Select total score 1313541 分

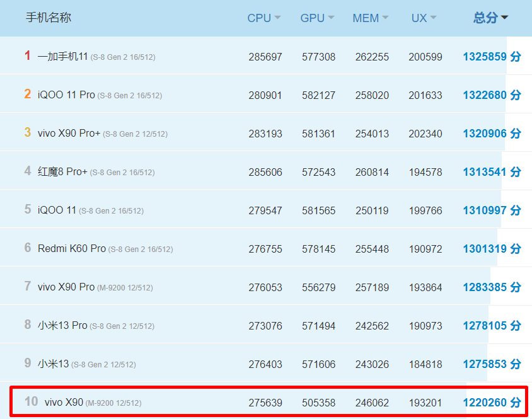point(492,171)
